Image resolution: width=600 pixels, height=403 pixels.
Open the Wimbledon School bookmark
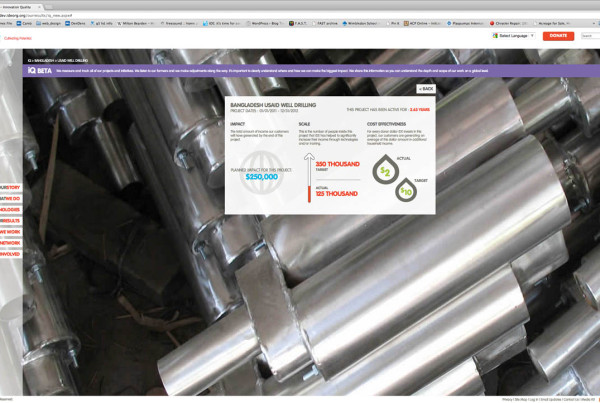(x=360, y=23)
